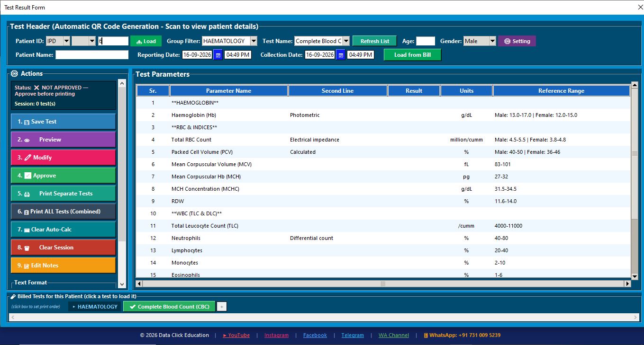This screenshot has height=345, width=644.
Task: Click the Refresh List button
Action: pyautogui.click(x=374, y=41)
